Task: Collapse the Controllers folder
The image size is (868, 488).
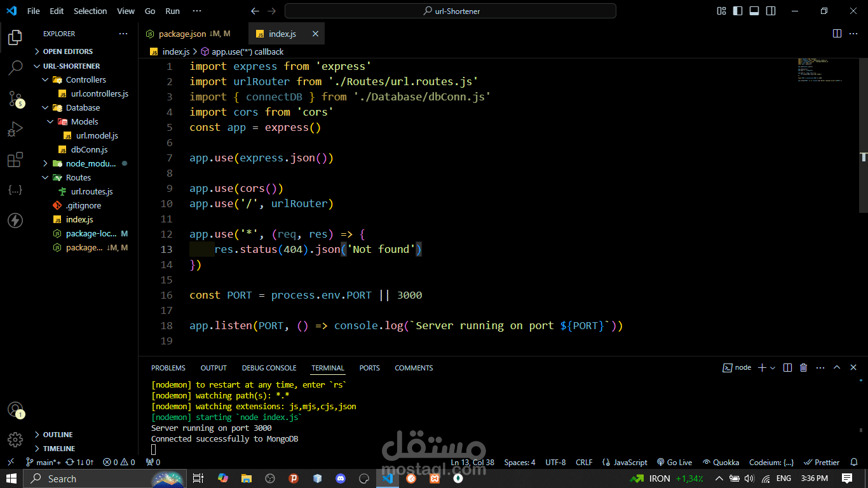Action: coord(45,79)
